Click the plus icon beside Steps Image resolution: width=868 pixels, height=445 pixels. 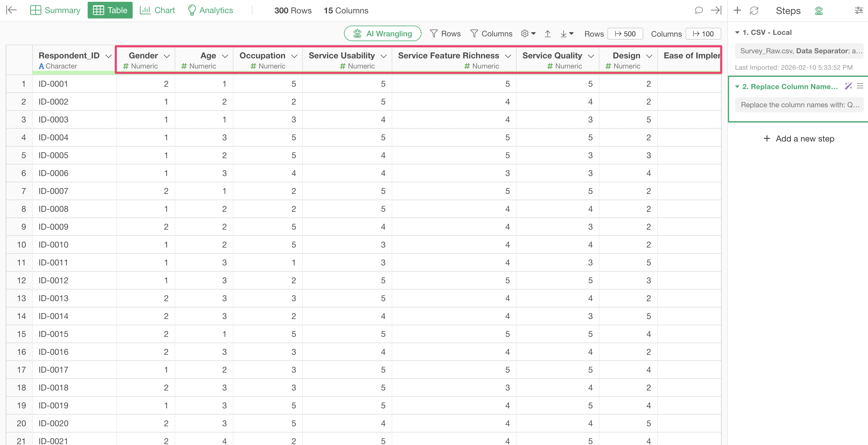[737, 10]
